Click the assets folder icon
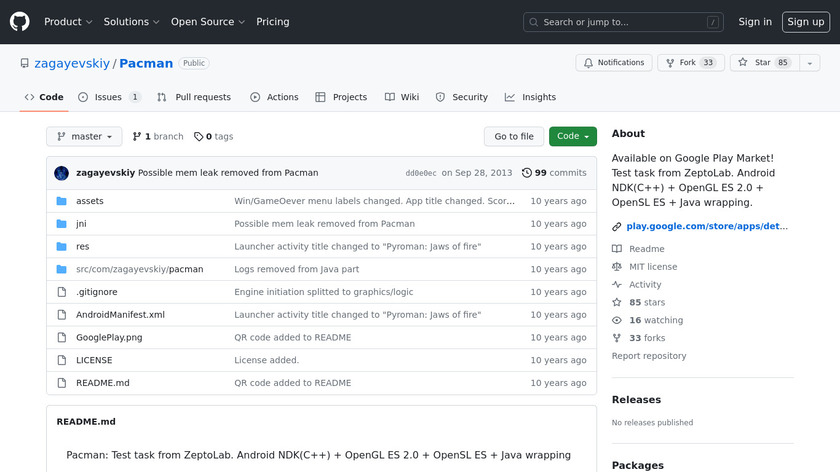The width and height of the screenshot is (840, 472). 61,201
